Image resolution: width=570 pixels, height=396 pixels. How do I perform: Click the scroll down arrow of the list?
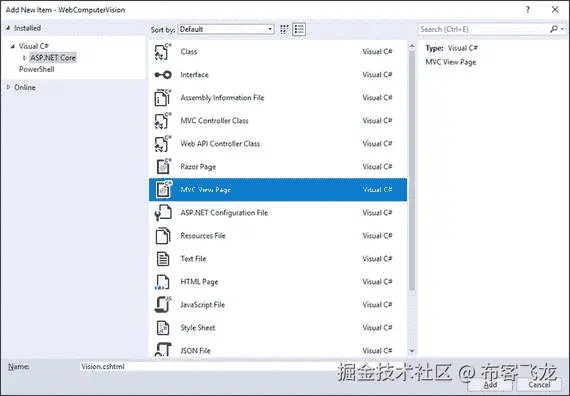412,351
